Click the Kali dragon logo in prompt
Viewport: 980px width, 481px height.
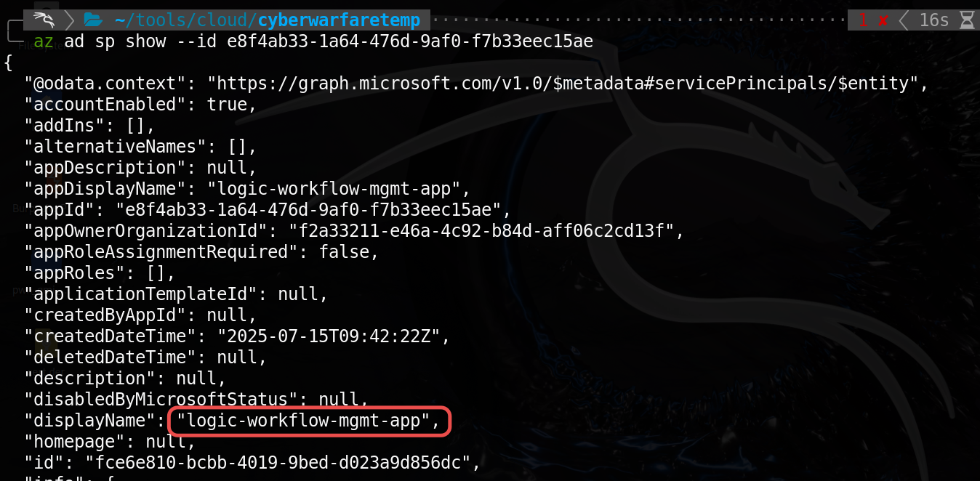coord(44,19)
